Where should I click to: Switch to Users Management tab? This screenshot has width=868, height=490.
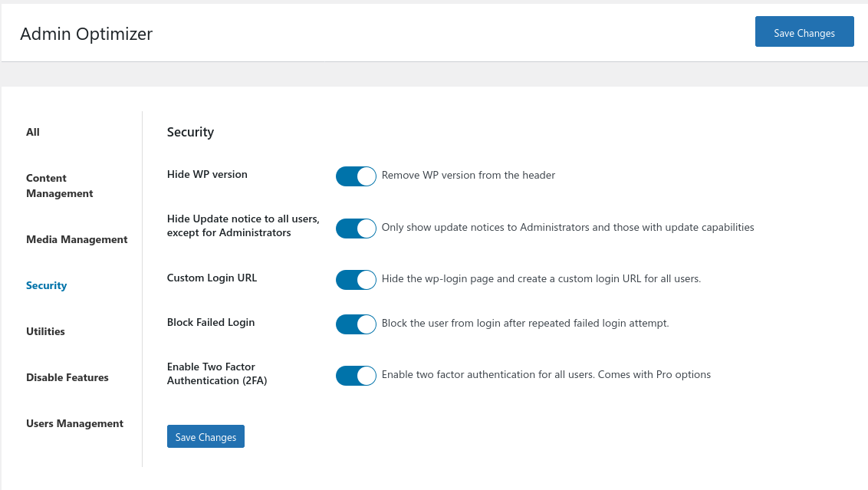74,423
